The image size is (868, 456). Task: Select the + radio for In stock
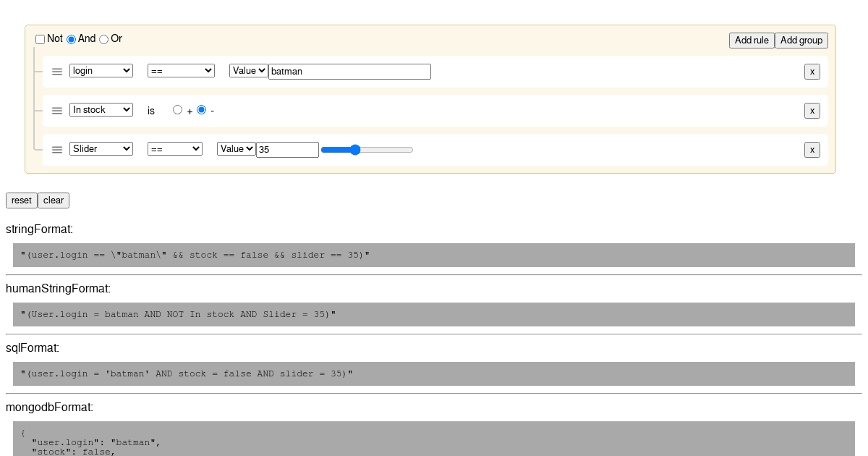click(x=177, y=109)
